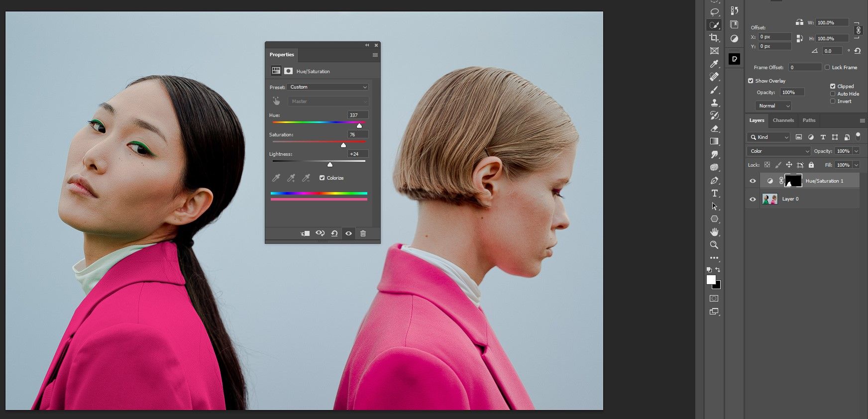Hide the Hue/Saturation 1 layer

pos(753,181)
